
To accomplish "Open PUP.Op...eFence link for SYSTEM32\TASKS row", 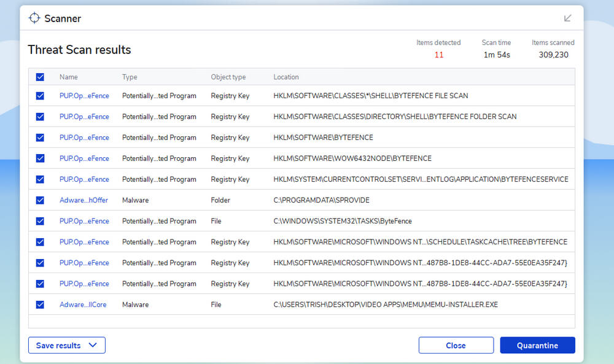I will click(84, 221).
